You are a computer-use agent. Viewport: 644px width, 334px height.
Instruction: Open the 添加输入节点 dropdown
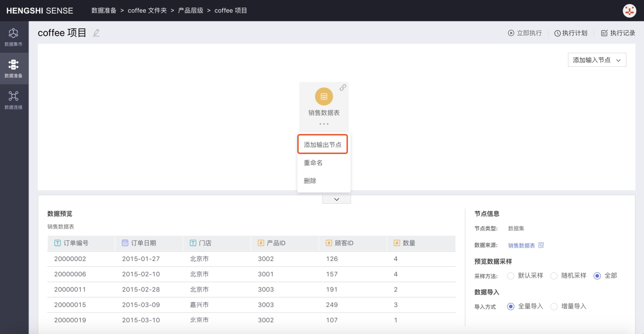pyautogui.click(x=597, y=60)
